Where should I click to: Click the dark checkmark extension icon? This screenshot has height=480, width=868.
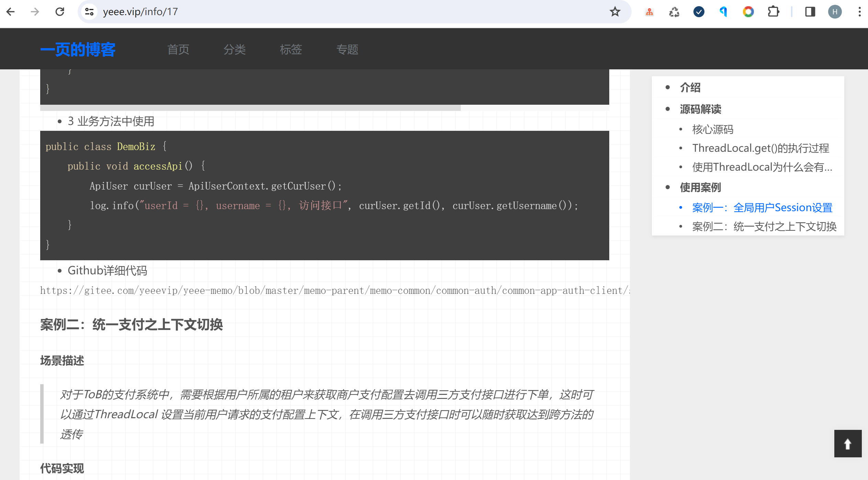click(698, 11)
